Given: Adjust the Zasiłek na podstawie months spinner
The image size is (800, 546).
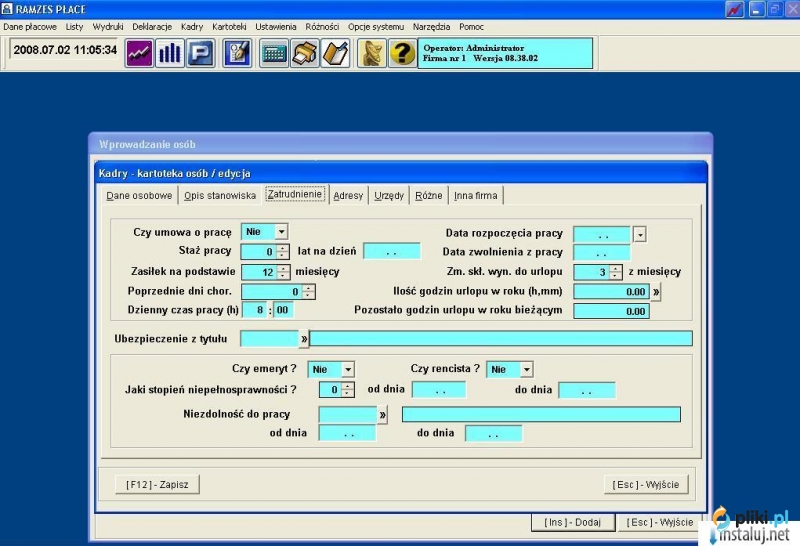Looking at the screenshot, I should coord(284,272).
